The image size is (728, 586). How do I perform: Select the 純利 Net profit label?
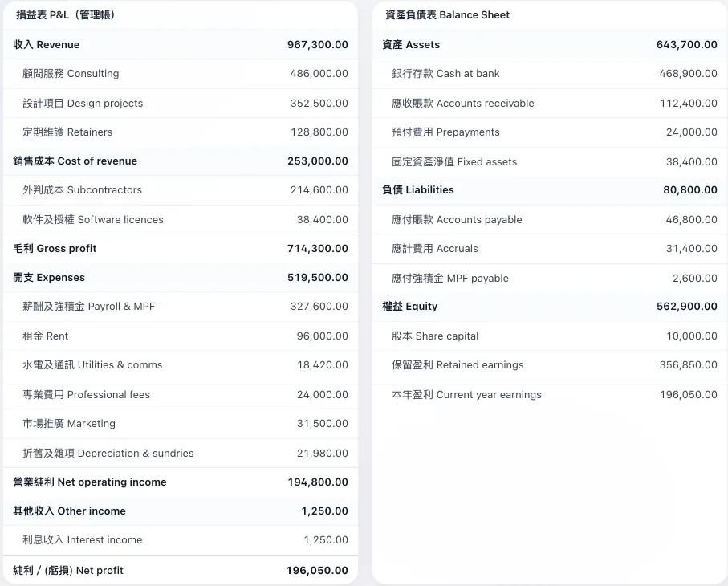tap(68, 570)
